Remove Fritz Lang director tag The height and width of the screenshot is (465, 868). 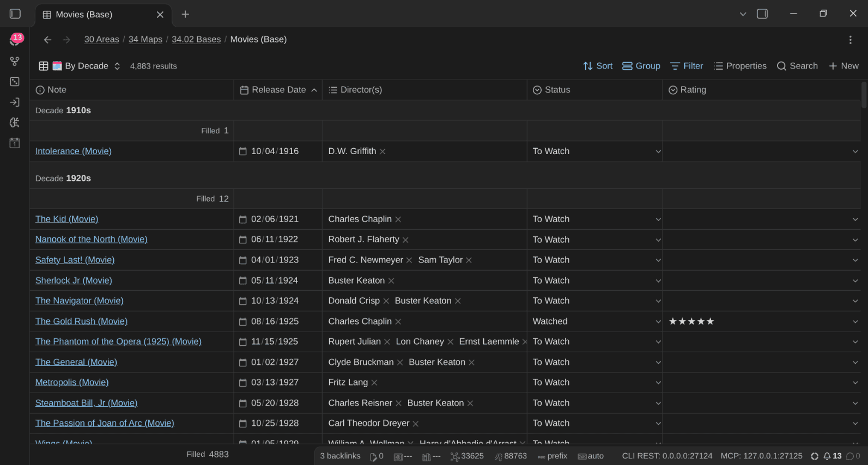click(x=374, y=383)
